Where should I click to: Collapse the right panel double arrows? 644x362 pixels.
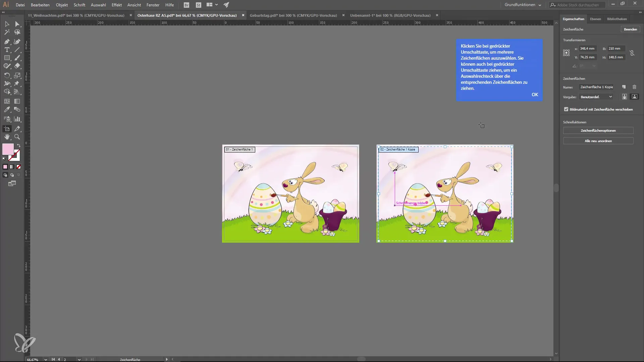tap(640, 12)
